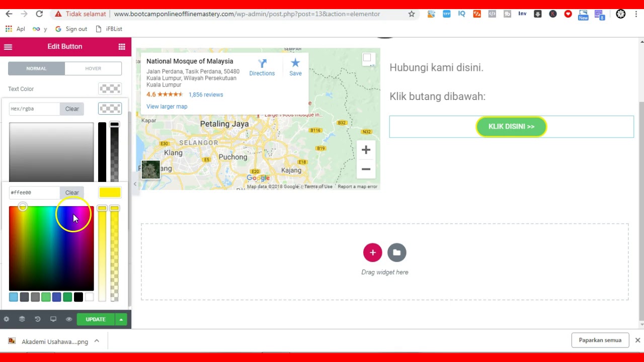The image size is (644, 362).
Task: Toggle satellite view thumbnail on map
Action: click(150, 169)
